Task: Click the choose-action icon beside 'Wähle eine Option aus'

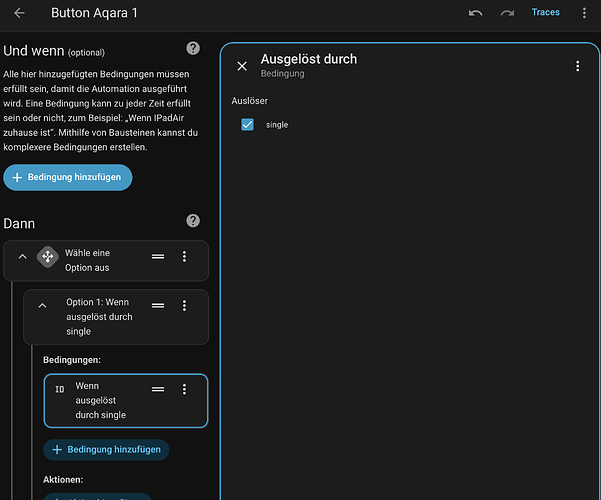Action: pos(47,257)
